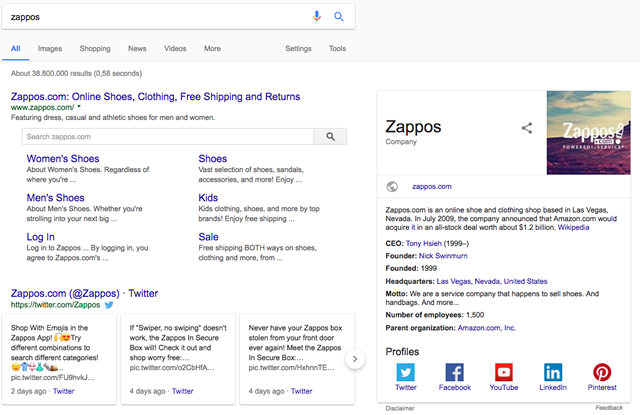Screen dimensions: 640x415
Task: Open the YouTube profile icon
Action: pyautogui.click(x=504, y=372)
